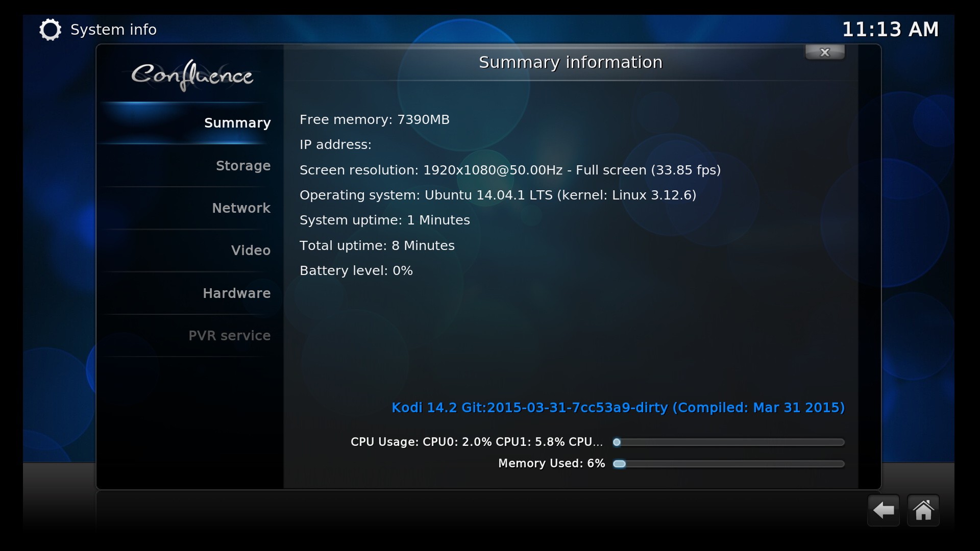Viewport: 980px width, 551px height.
Task: Click Battery level: 0% text
Action: [356, 270]
